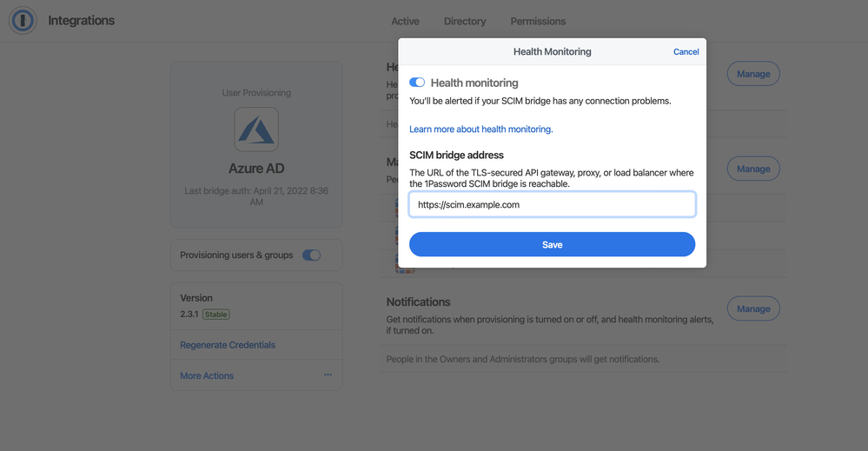The height and width of the screenshot is (451, 868).
Task: Click the ellipsis icon beside More Actions
Action: [x=328, y=375]
